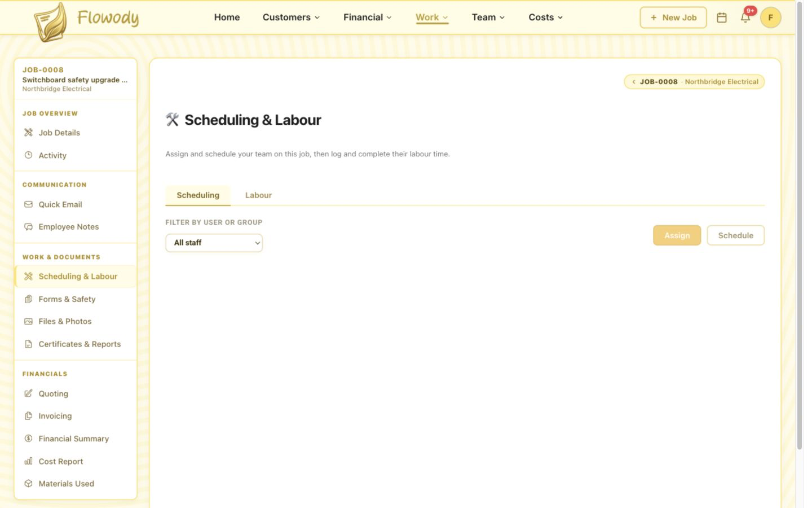Open Activity in sidebar

click(x=76, y=155)
